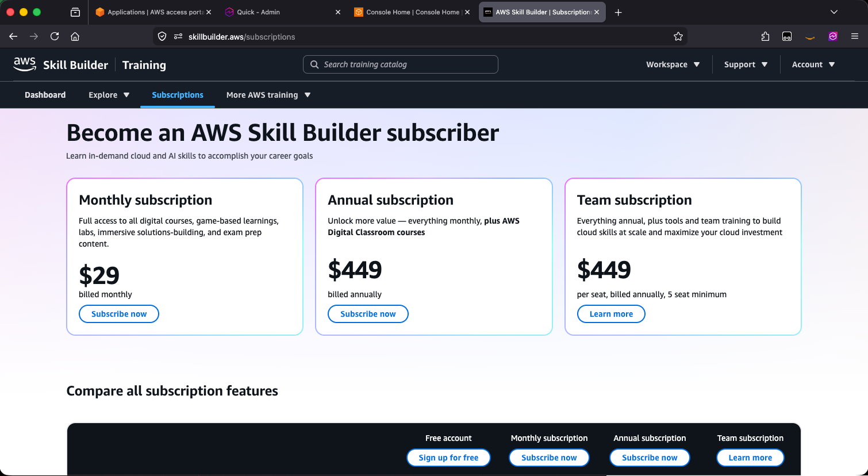Click the Annual subscription card heading

[x=391, y=200]
